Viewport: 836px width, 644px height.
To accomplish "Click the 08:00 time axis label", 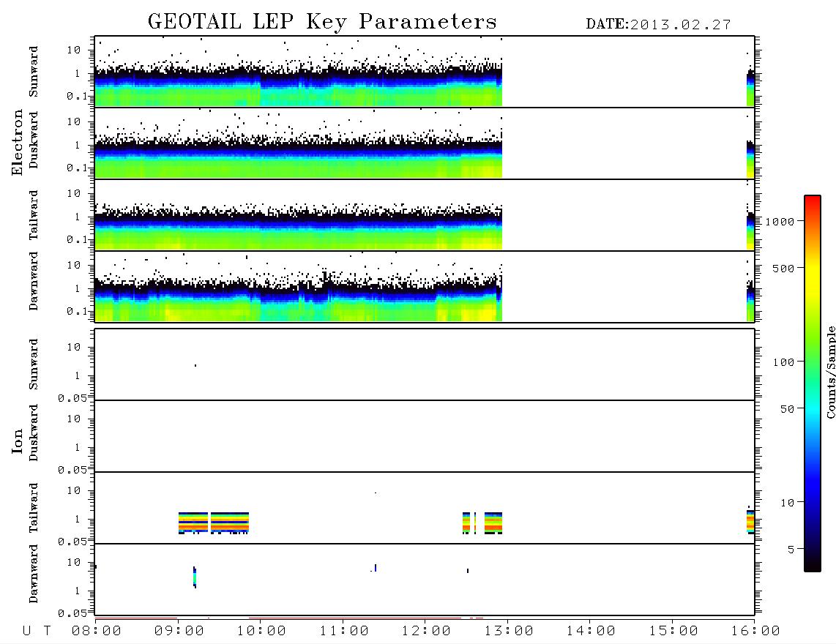I will pyautogui.click(x=96, y=632).
